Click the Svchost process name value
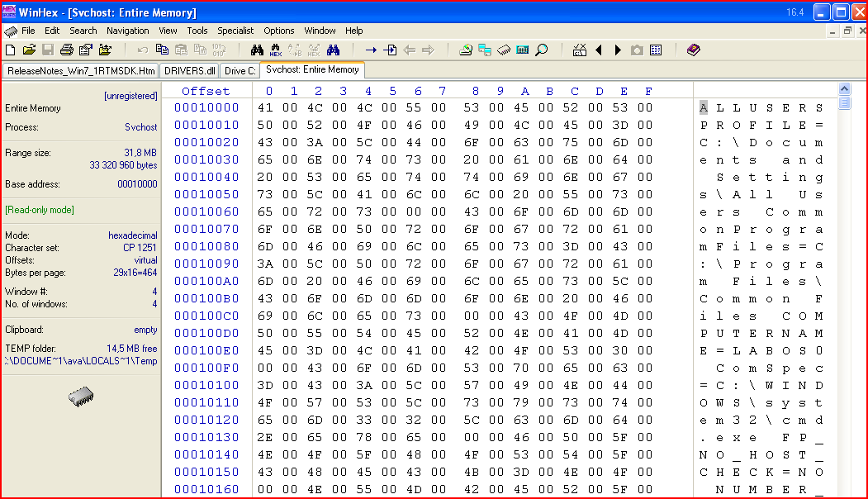This screenshot has height=499, width=868. click(140, 127)
